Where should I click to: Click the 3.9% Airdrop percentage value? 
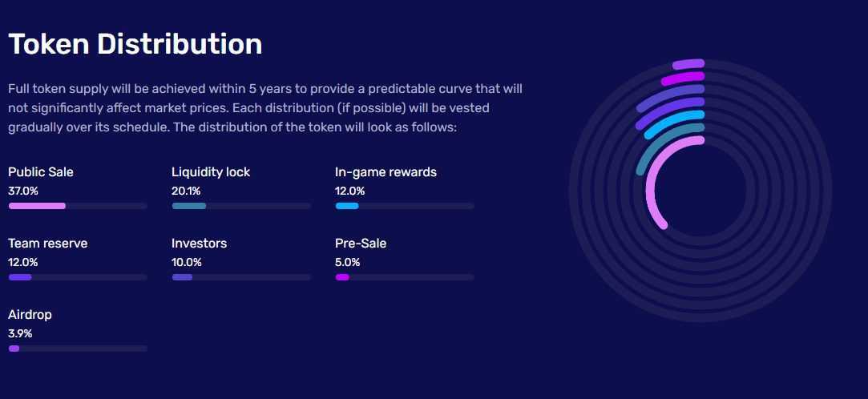[x=20, y=333]
